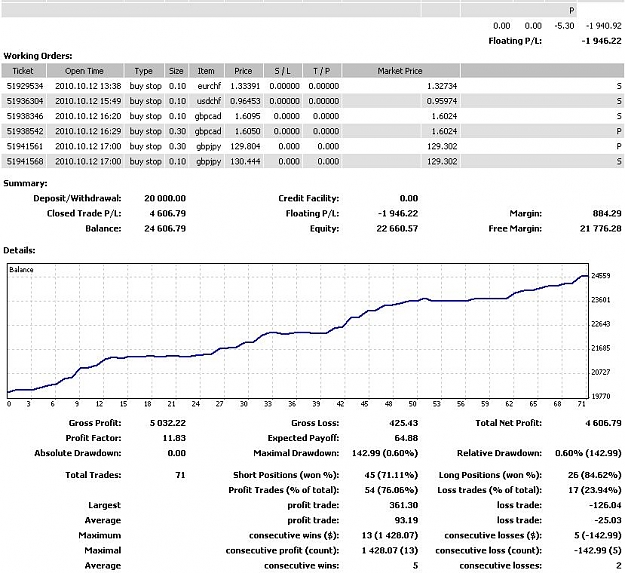Select ticket 51941561 in working orders
The image size is (625, 573).
(25, 147)
